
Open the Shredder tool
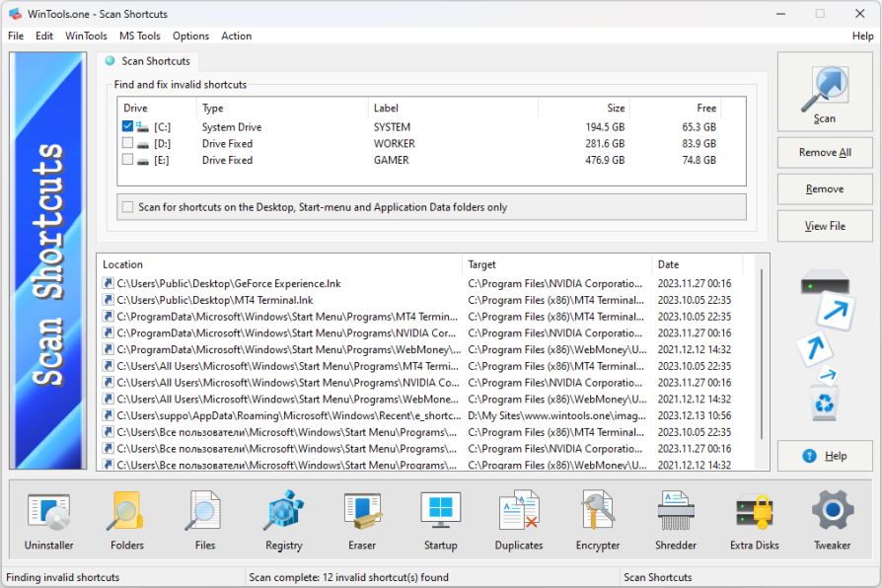[676, 521]
